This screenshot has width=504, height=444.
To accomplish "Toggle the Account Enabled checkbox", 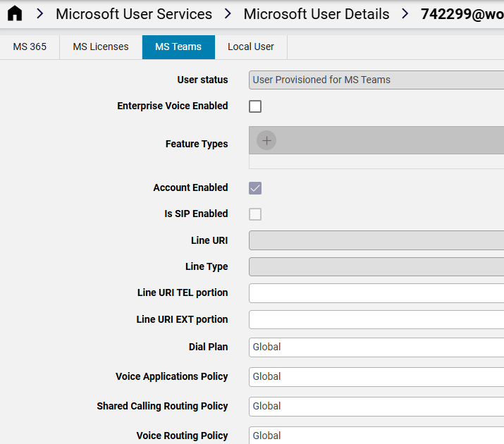I will (x=255, y=188).
